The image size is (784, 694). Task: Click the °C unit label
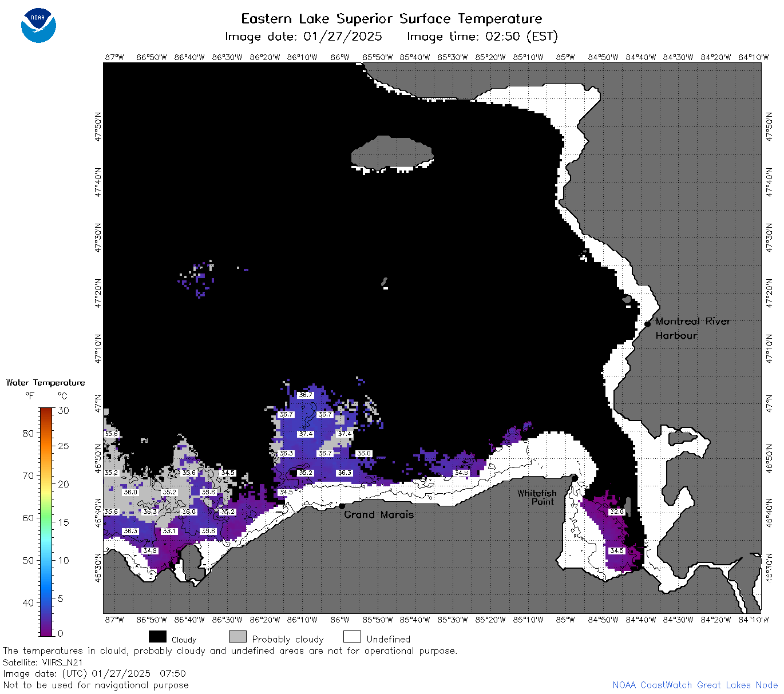click(62, 396)
